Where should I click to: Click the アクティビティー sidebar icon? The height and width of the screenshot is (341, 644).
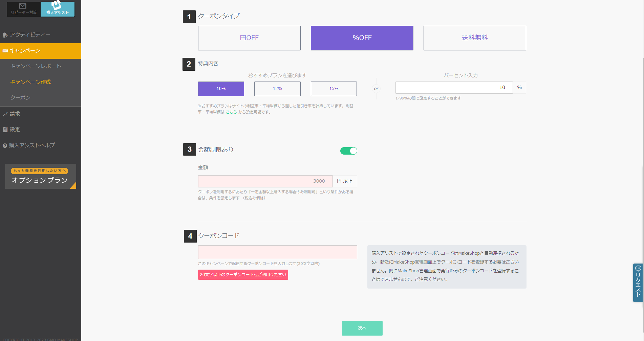pyautogui.click(x=5, y=35)
